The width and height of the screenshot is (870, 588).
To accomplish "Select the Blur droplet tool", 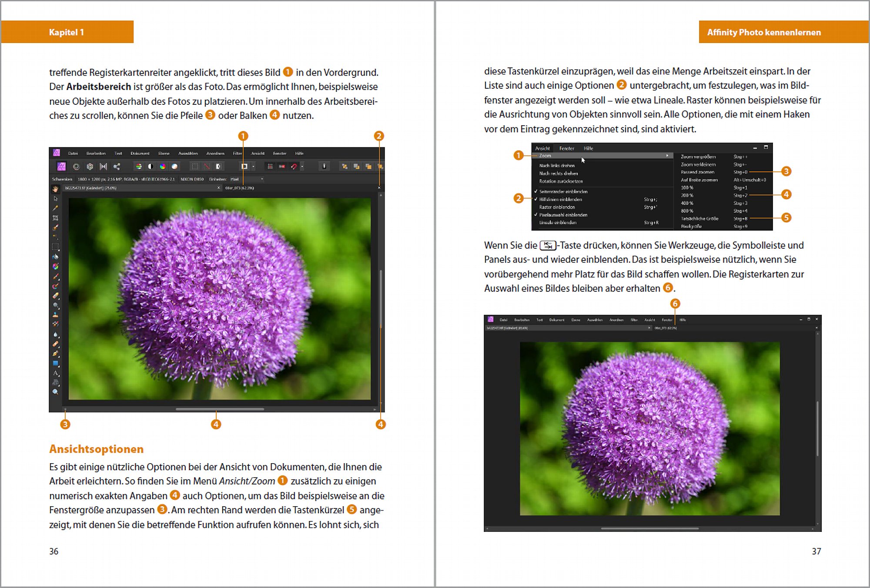I will pyautogui.click(x=56, y=334).
